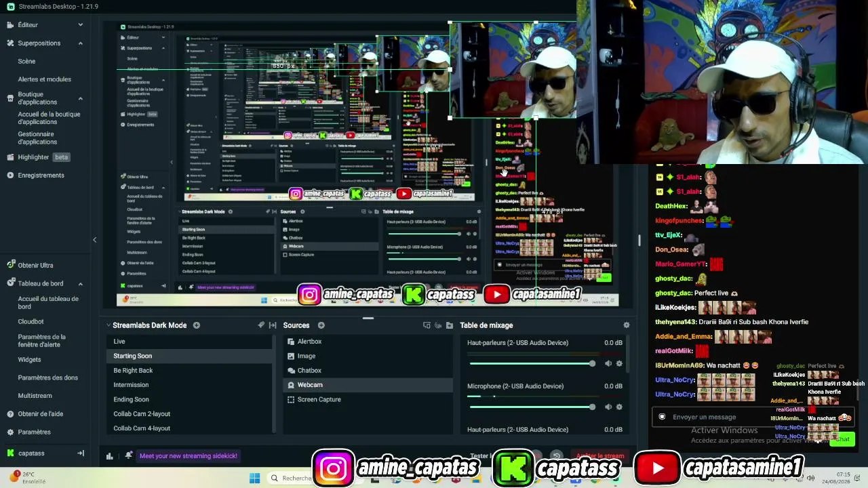Image resolution: width=868 pixels, height=488 pixels.
Task: Click Obtenir Ultra link
Action: click(x=35, y=266)
